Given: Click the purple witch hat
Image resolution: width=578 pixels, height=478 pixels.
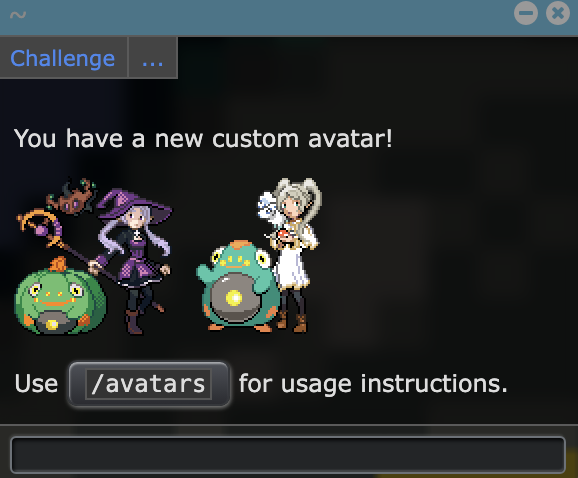Looking at the screenshot, I should (135, 203).
